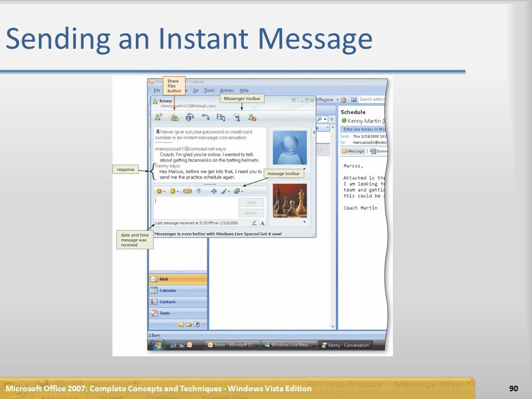Viewport: 532px width, 399px height.
Task: Click the Outlook Address Book icon
Action: click(354, 99)
